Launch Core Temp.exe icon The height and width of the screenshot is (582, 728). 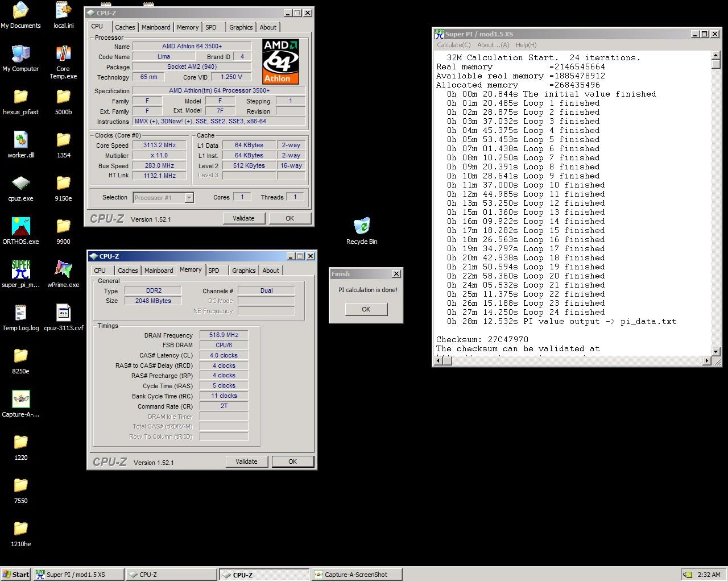[x=63, y=62]
